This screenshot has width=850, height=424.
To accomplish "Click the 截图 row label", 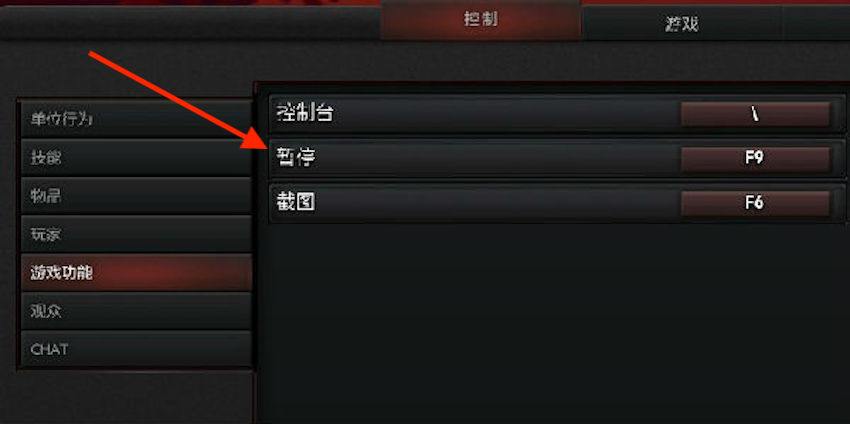I will (x=295, y=202).
